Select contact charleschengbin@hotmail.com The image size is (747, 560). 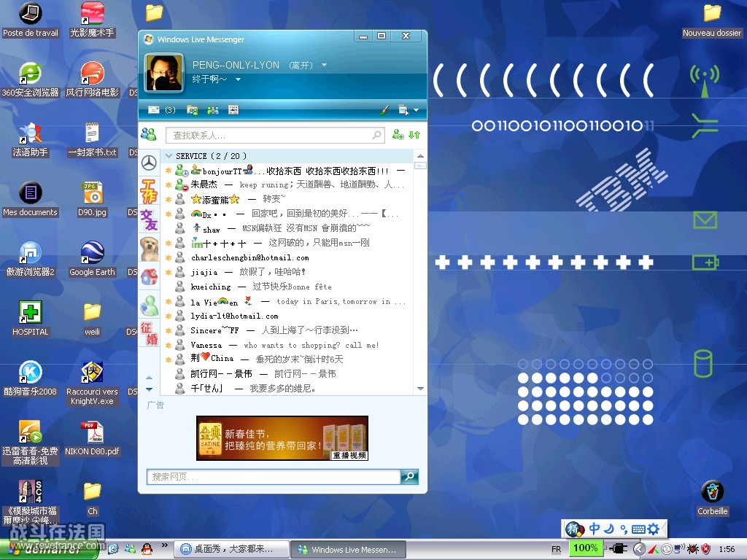[249, 258]
